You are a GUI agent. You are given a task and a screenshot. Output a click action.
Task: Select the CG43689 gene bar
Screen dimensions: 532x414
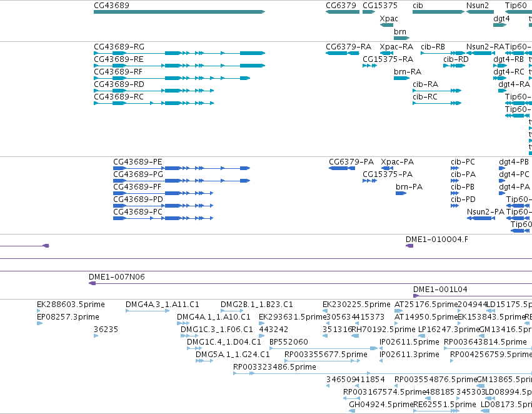[179, 12]
